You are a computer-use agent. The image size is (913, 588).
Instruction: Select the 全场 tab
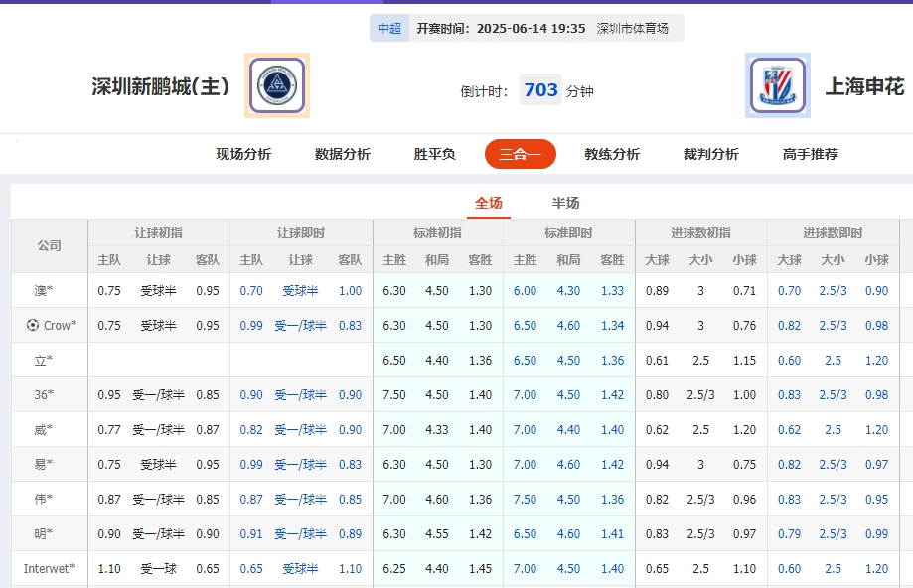click(486, 202)
